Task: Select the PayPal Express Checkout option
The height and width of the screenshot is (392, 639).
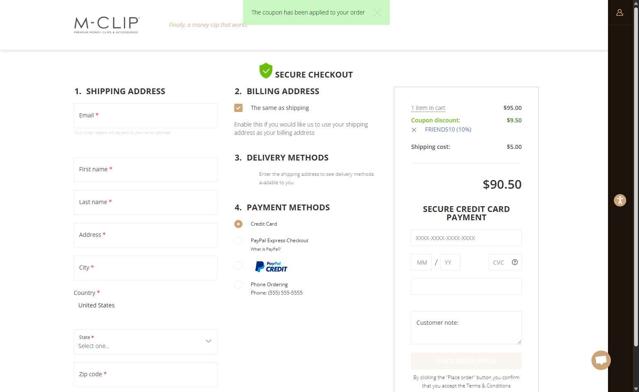Action: [x=238, y=240]
